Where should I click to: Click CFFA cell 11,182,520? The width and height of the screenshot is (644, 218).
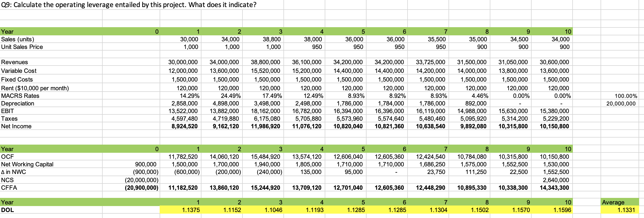(183, 188)
